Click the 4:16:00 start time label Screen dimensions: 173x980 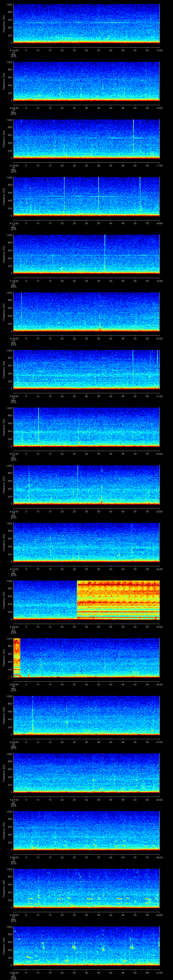14,166
